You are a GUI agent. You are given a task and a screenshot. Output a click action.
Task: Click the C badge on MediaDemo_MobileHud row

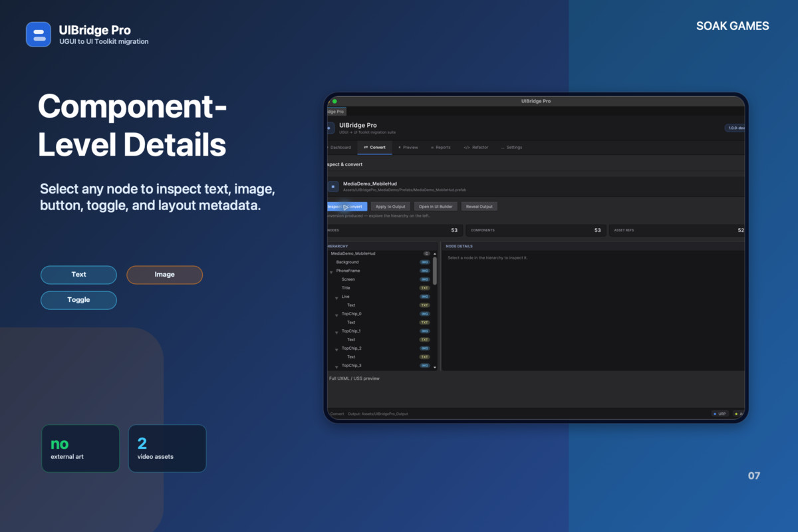[426, 253]
